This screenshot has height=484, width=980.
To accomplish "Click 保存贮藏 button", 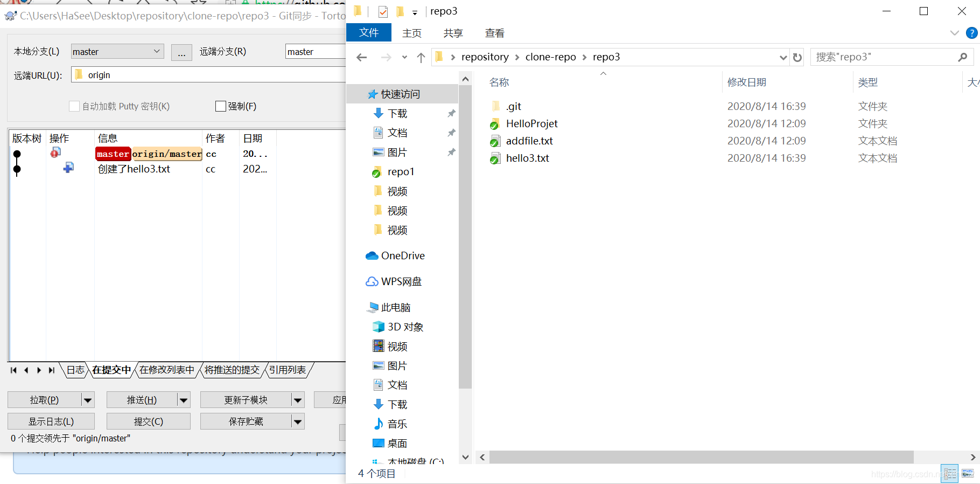I will click(246, 421).
